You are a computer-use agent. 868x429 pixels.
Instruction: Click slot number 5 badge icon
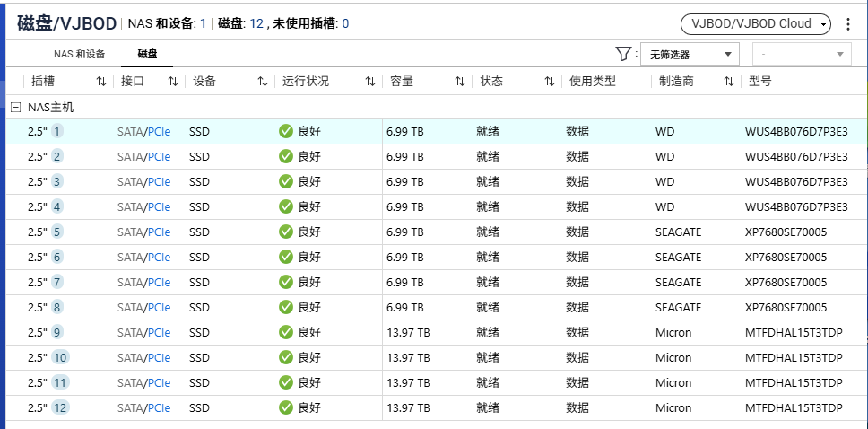57,232
